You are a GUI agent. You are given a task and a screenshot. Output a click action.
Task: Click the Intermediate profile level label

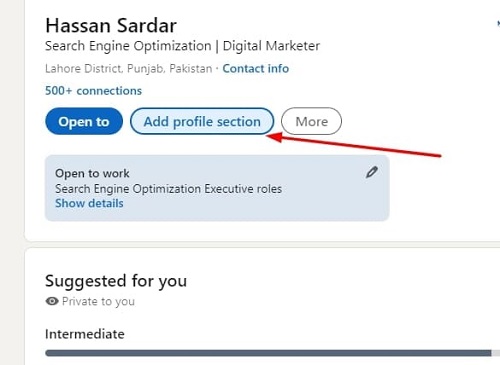(85, 334)
